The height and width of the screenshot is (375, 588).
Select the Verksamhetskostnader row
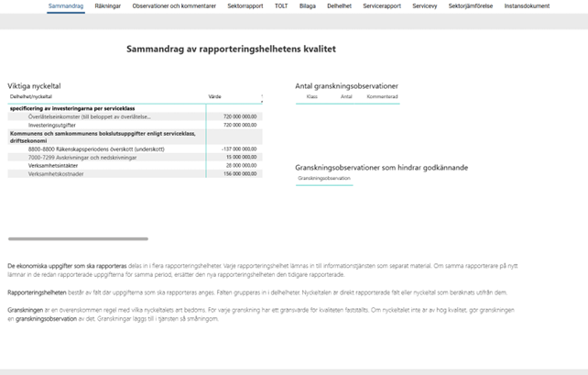tap(57, 173)
